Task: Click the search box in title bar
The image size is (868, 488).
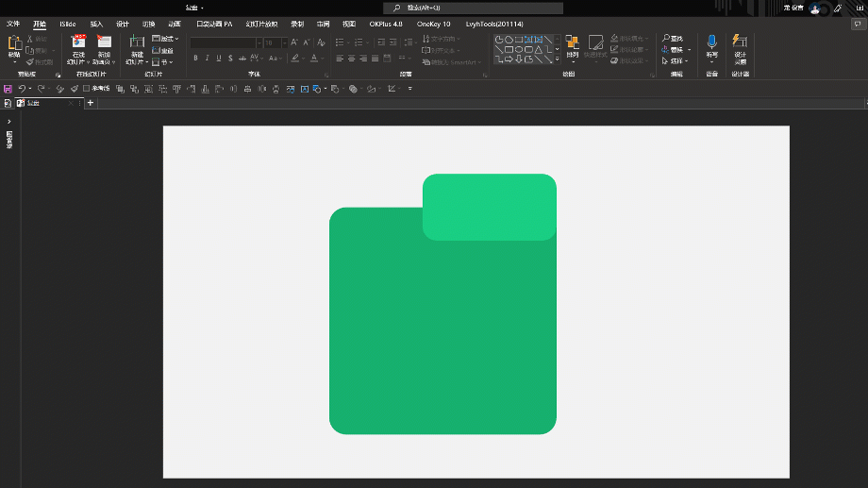Action: [x=473, y=8]
